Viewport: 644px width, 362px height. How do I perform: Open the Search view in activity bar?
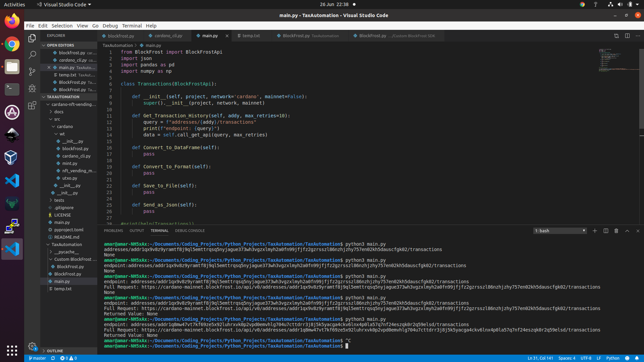(32, 55)
